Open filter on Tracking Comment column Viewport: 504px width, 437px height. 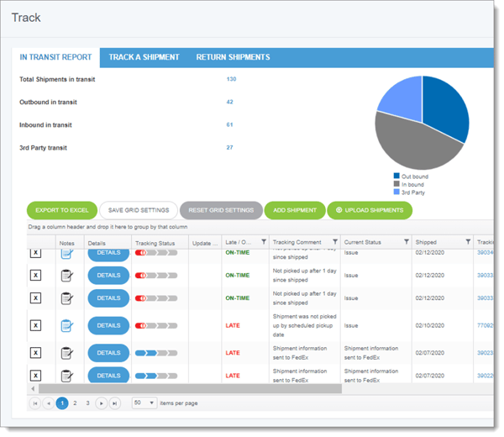[x=335, y=242]
